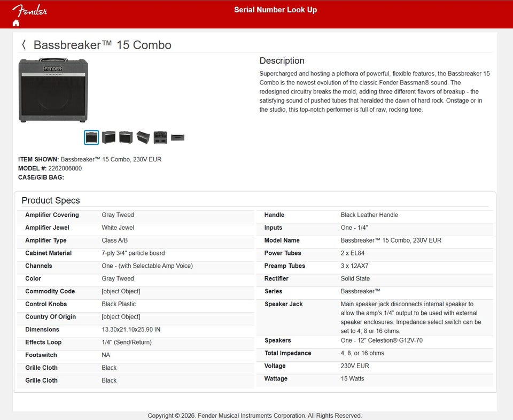Click the Solid State rectifier value
Image resolution: width=513 pixels, height=420 pixels.
pyautogui.click(x=355, y=279)
